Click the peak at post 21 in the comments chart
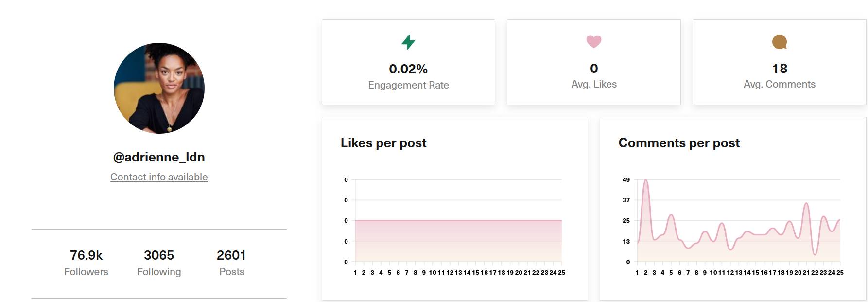 click(806, 203)
